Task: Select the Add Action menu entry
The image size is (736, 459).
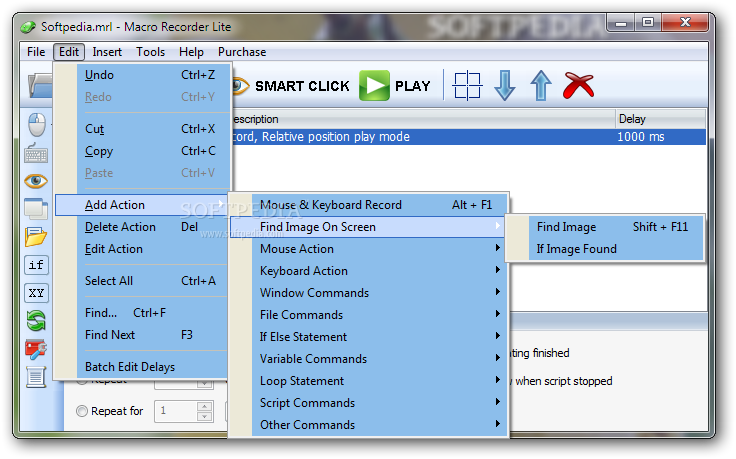Action: click(x=141, y=205)
